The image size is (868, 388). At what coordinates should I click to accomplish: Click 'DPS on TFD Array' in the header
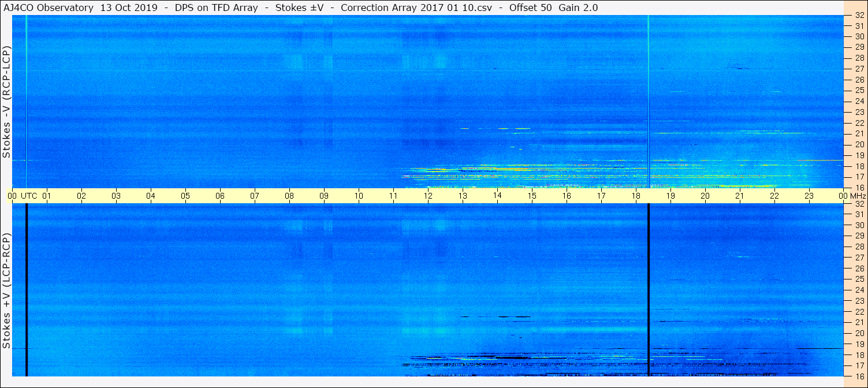(216, 8)
